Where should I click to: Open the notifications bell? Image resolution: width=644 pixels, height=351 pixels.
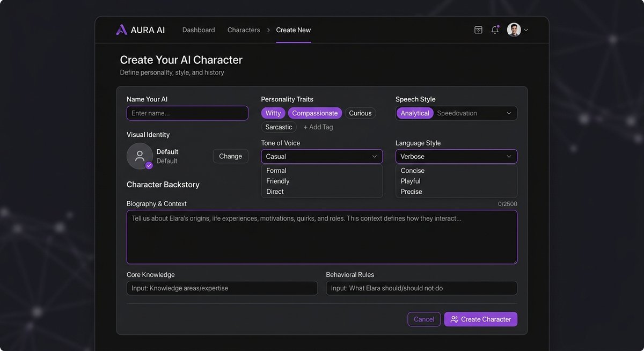495,30
